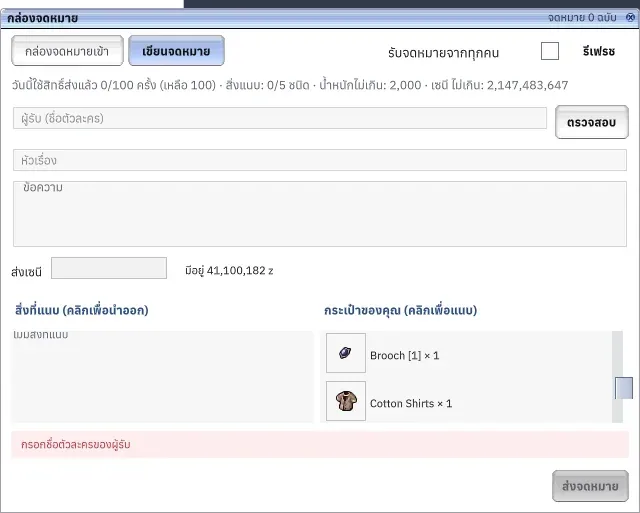Open the เขียนจดหมาย tab

(x=176, y=51)
